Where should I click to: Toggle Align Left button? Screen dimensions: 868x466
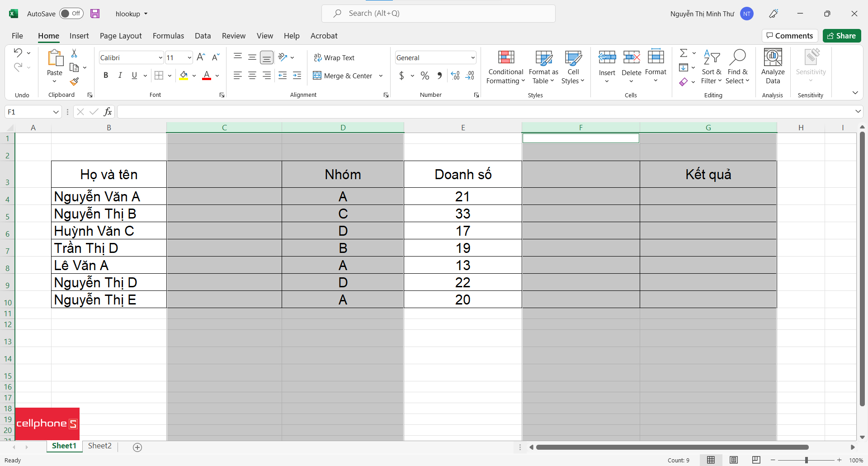click(x=238, y=76)
